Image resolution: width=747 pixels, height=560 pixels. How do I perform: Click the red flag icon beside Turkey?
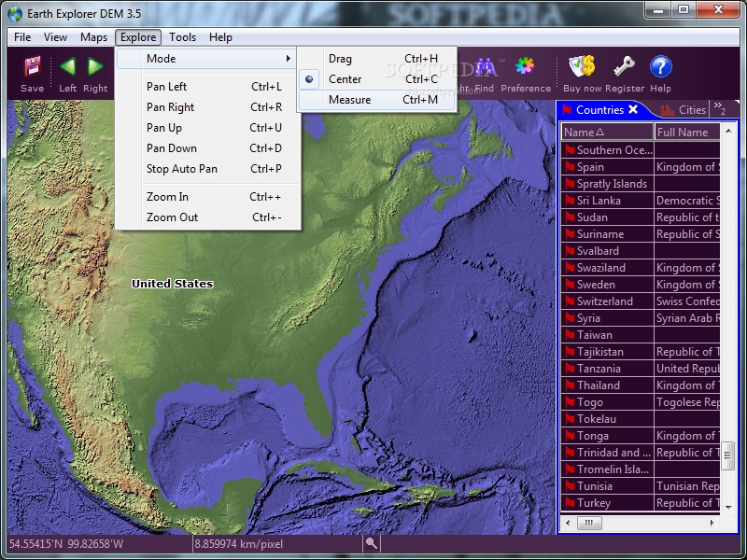[570, 503]
